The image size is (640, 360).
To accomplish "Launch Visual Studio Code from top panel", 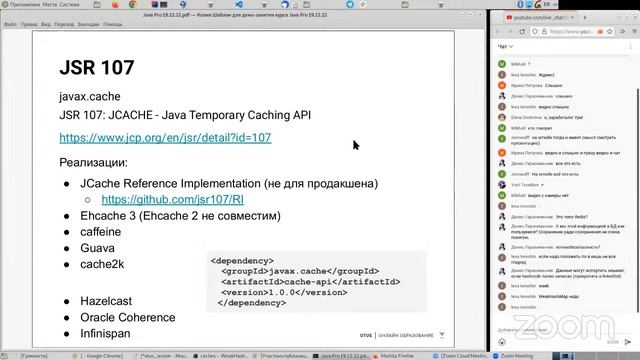I will (239, 4).
